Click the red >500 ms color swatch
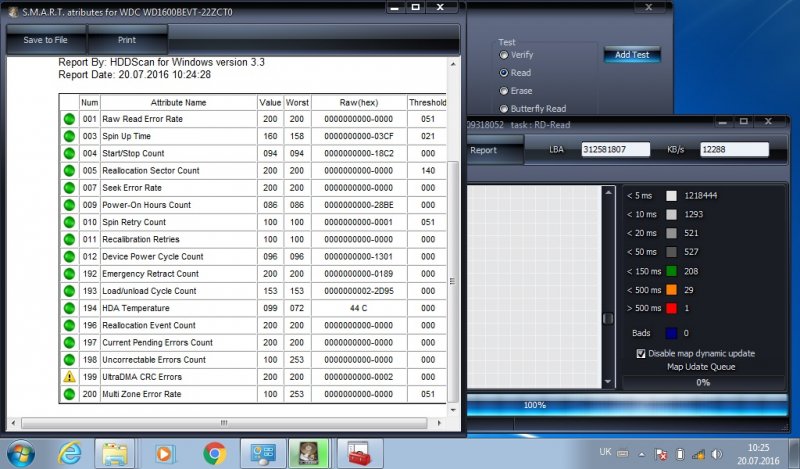The image size is (800, 469). pyautogui.click(x=672, y=307)
